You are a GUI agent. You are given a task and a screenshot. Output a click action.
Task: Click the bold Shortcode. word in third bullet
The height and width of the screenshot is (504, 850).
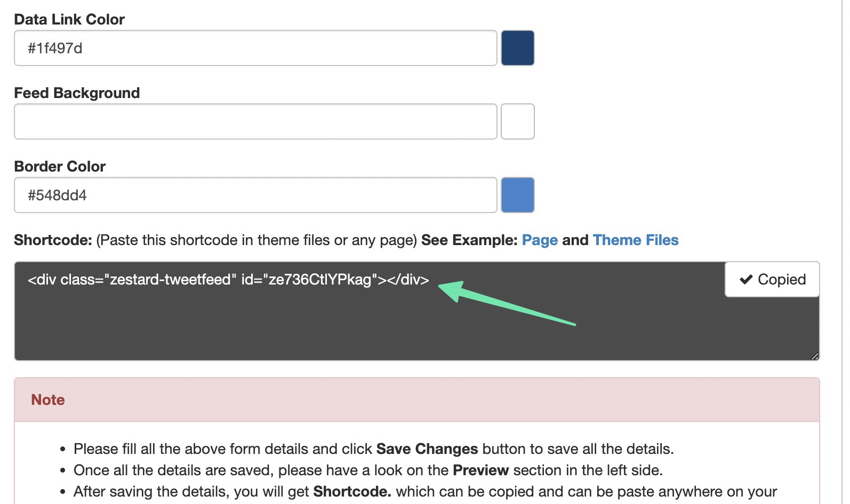coord(352,492)
